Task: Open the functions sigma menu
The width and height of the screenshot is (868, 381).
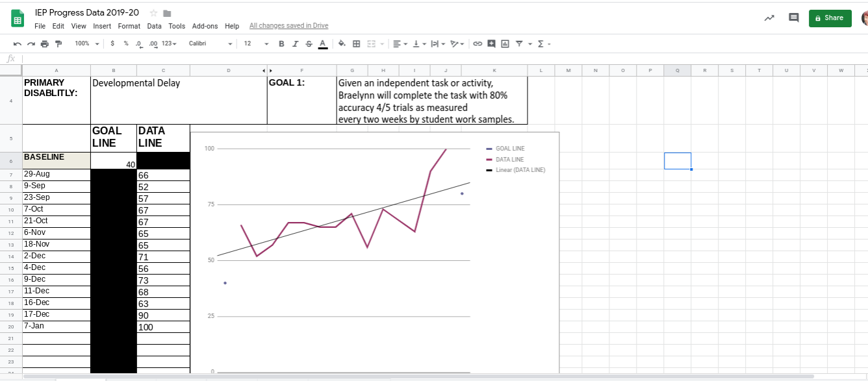Action: point(543,43)
